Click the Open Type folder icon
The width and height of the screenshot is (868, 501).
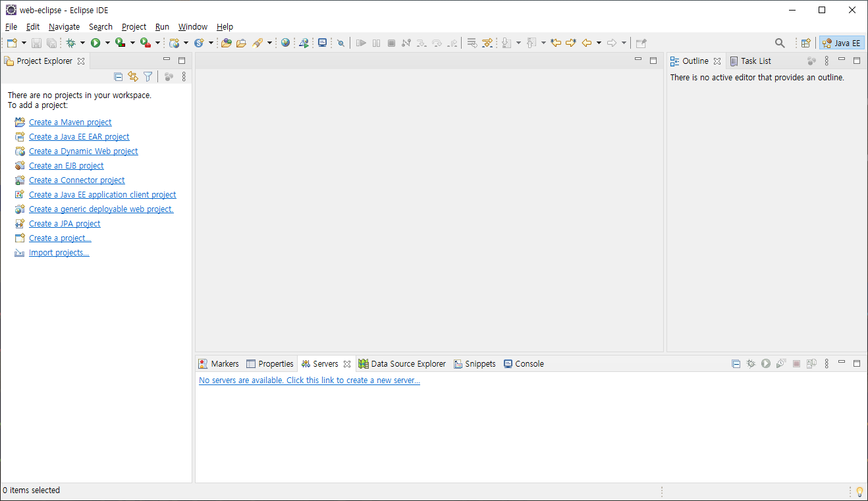[227, 43]
